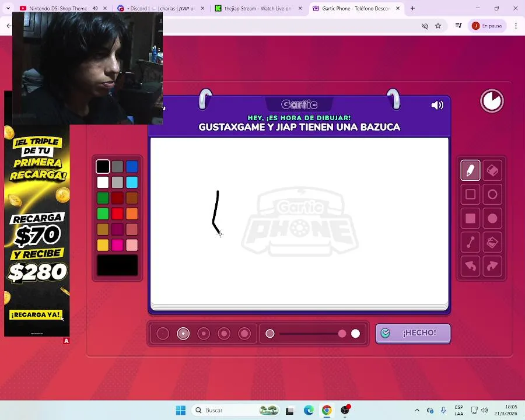Pick the smallest brush size

163,334
